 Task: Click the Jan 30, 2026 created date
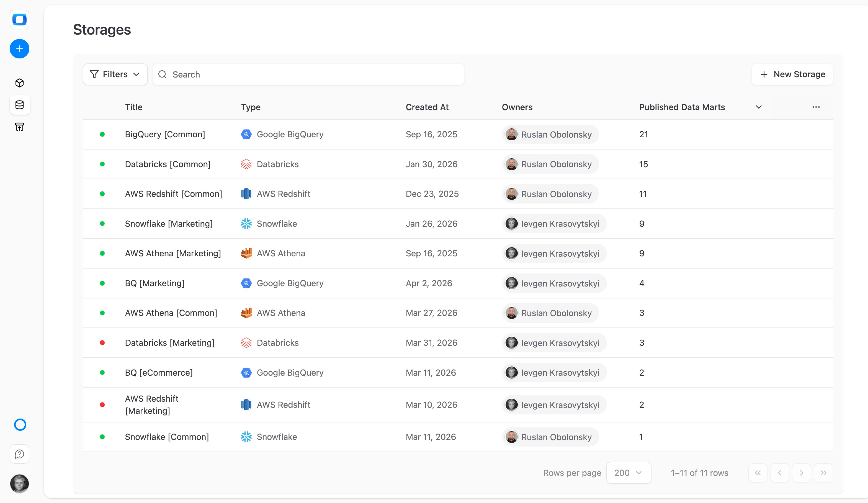432,164
